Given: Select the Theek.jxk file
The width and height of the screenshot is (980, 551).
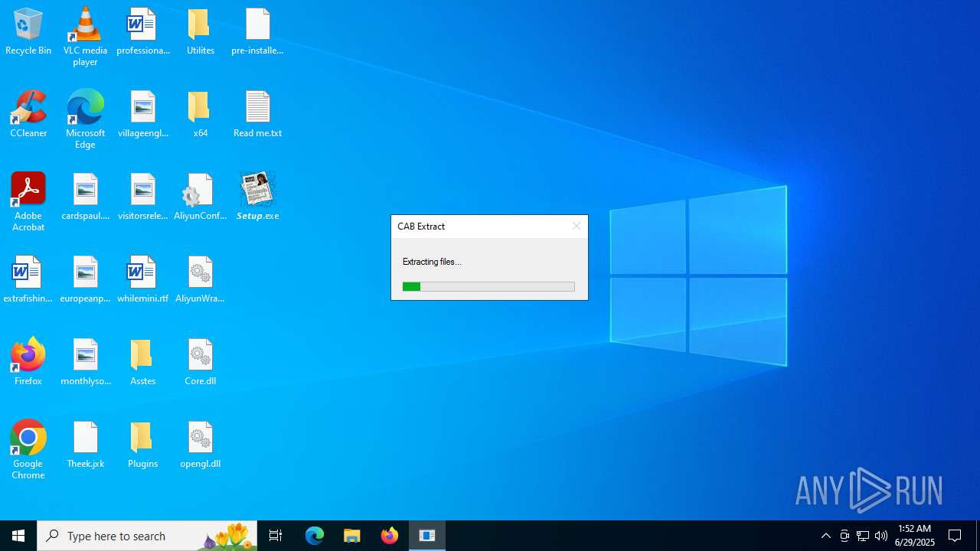Looking at the screenshot, I should pos(85,445).
